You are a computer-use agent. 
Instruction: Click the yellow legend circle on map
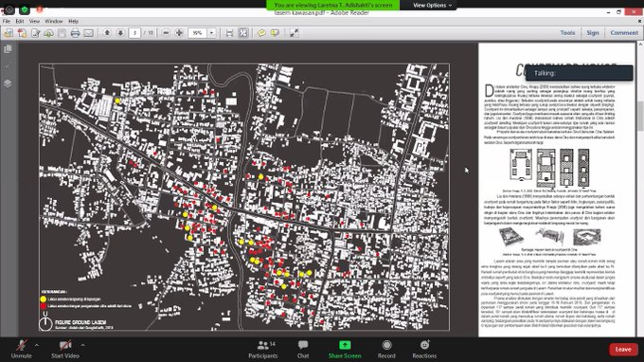pos(44,299)
